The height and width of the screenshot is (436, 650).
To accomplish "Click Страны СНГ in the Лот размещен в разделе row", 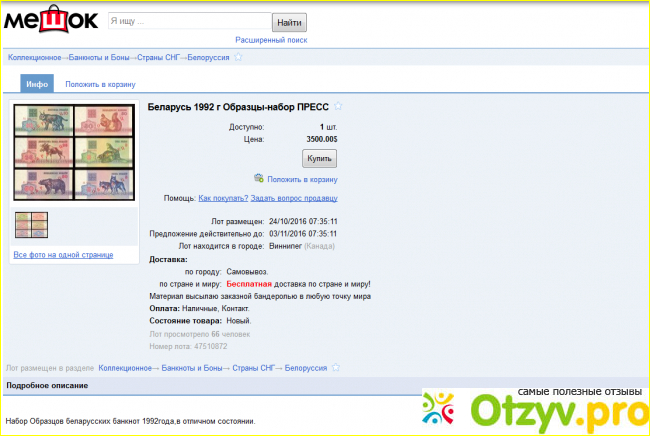I will 253,368.
